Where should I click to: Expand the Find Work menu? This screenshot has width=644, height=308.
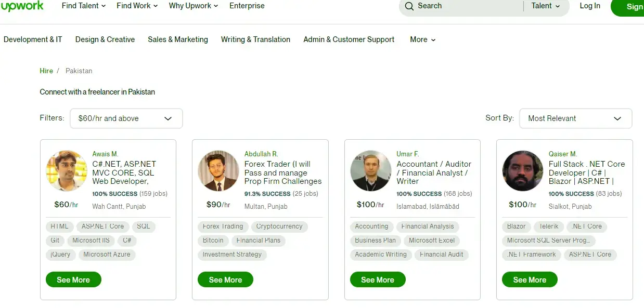pos(137,6)
